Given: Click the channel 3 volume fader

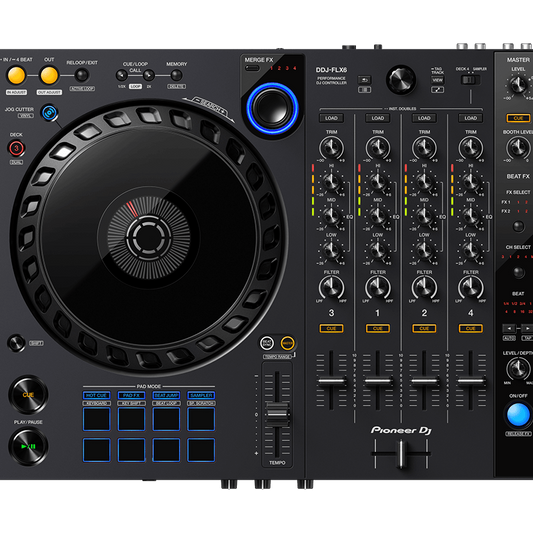Looking at the screenshot, I should click(331, 381).
